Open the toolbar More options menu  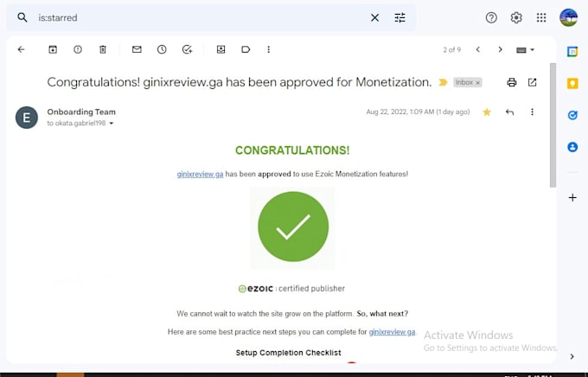pos(269,49)
